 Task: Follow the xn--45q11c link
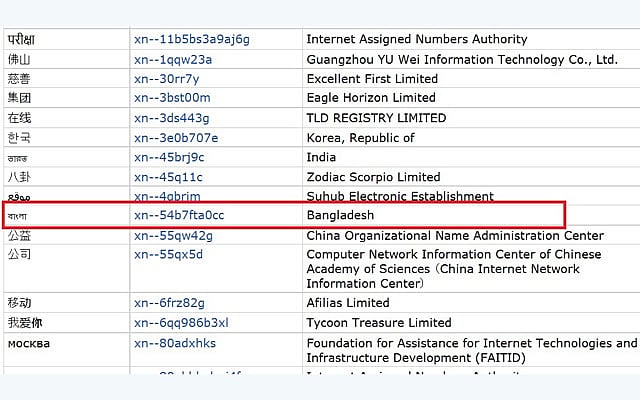[x=168, y=177]
